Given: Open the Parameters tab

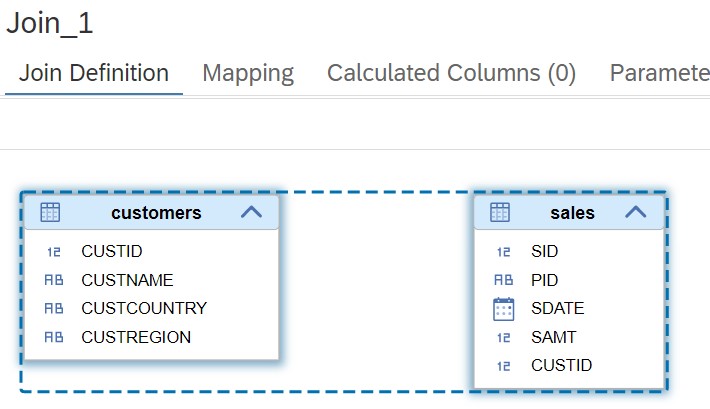Looking at the screenshot, I should click(660, 73).
